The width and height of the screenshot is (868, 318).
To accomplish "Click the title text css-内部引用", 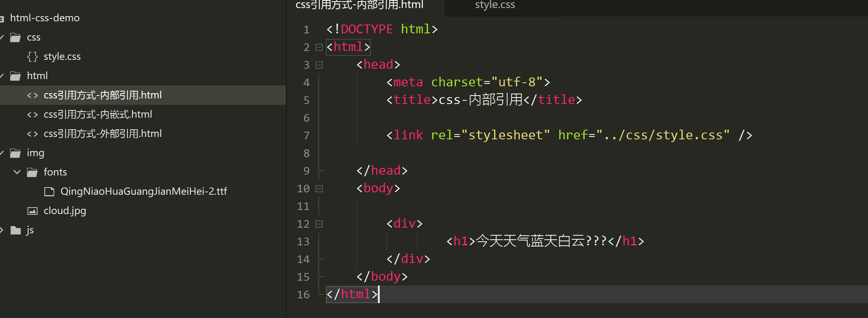I will pyautogui.click(x=481, y=100).
